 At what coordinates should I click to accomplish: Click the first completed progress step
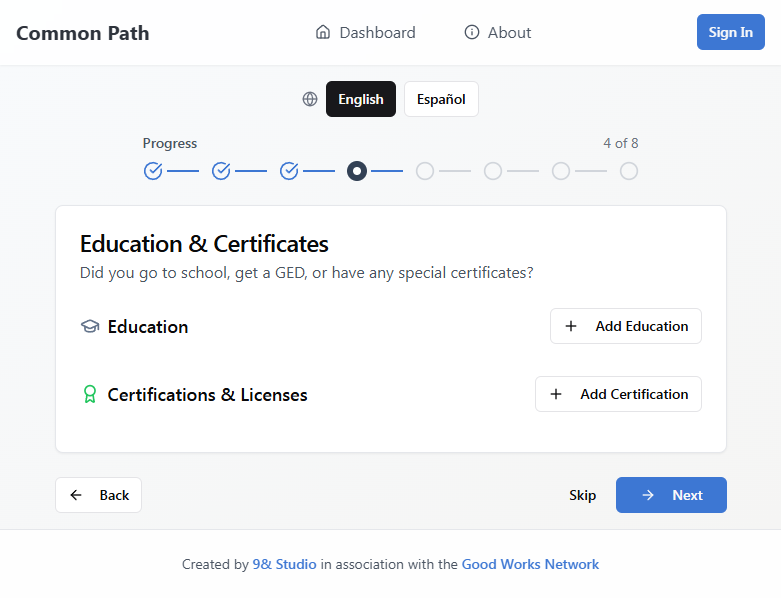coord(153,171)
